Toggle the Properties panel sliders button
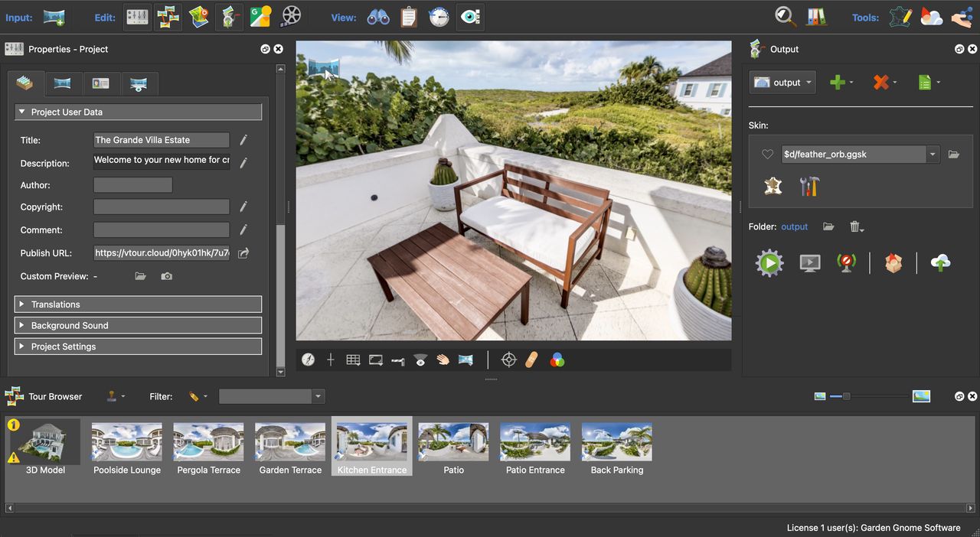 point(137,17)
